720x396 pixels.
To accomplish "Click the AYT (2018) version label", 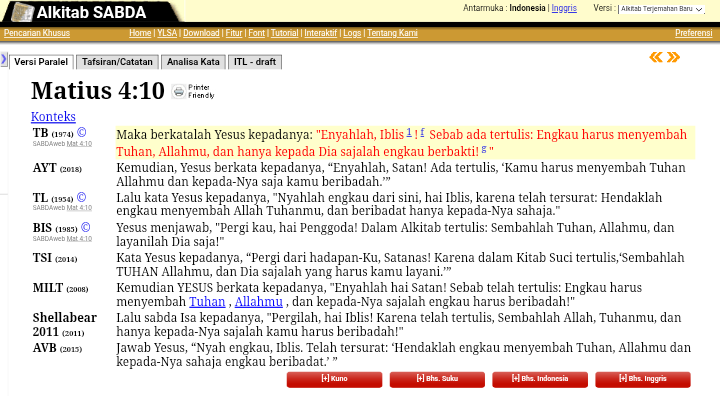I will (x=57, y=168).
